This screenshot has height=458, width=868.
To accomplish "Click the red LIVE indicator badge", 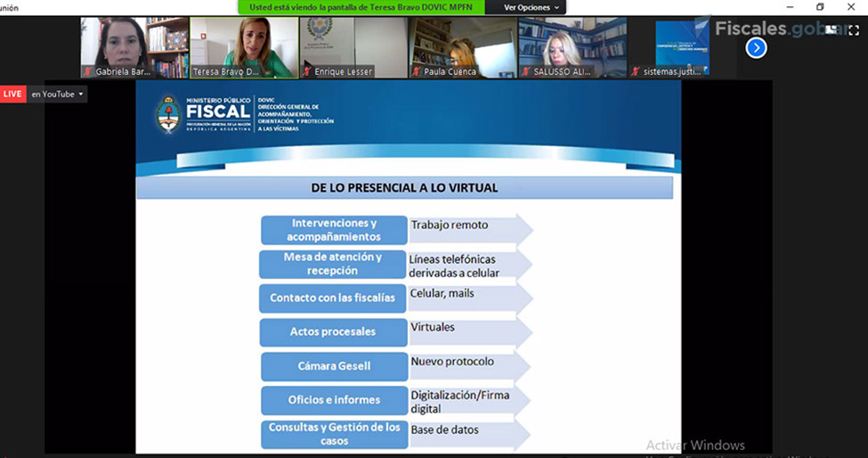I will [x=12, y=94].
